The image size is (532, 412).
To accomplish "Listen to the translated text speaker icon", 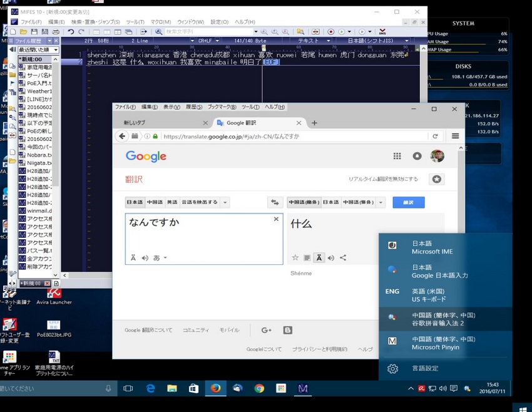I will coord(331,258).
